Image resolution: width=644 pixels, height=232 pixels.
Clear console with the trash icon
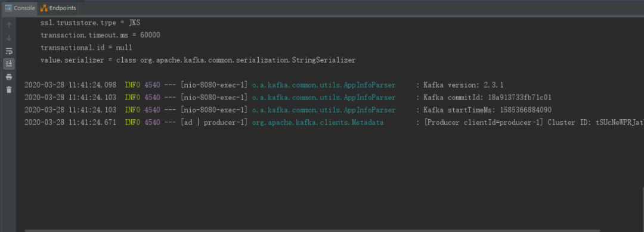coord(9,89)
